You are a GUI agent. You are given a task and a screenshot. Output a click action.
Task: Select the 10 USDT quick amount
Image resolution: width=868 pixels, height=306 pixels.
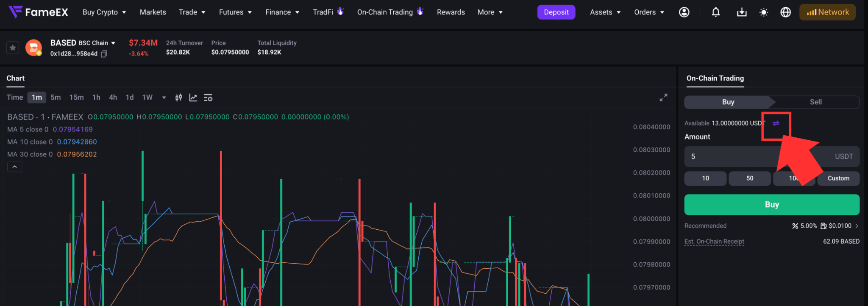click(705, 178)
